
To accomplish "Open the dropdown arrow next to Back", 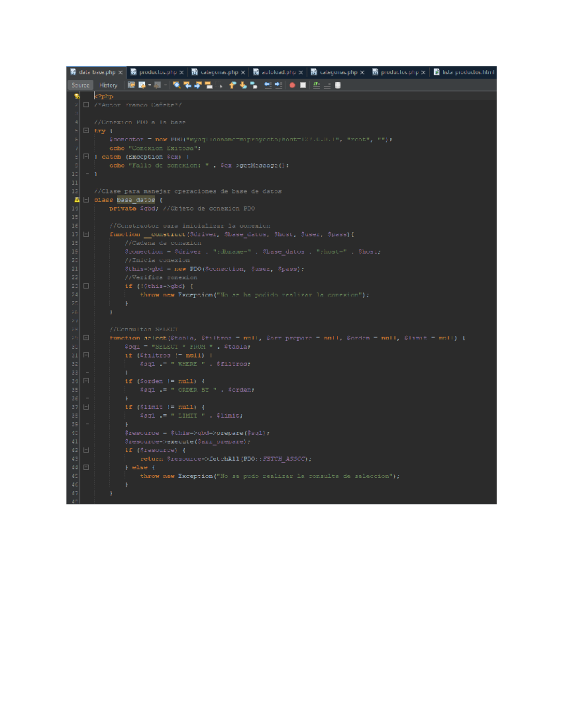I will (150, 85).
